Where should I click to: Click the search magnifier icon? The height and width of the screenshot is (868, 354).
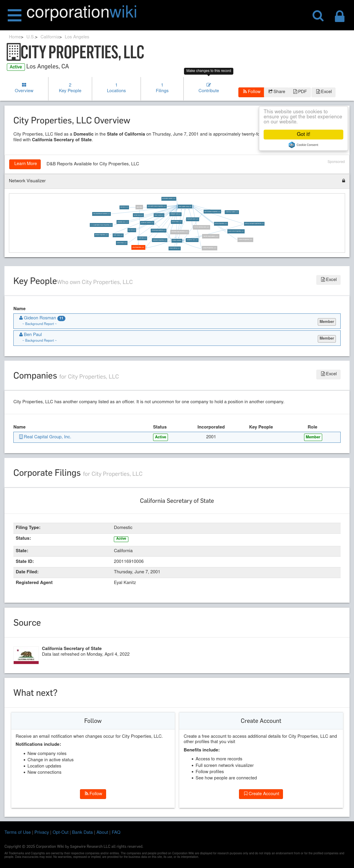(x=318, y=15)
